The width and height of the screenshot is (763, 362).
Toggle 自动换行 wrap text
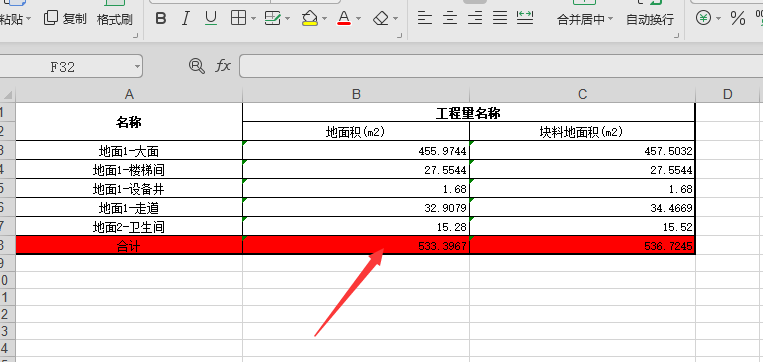(x=650, y=19)
